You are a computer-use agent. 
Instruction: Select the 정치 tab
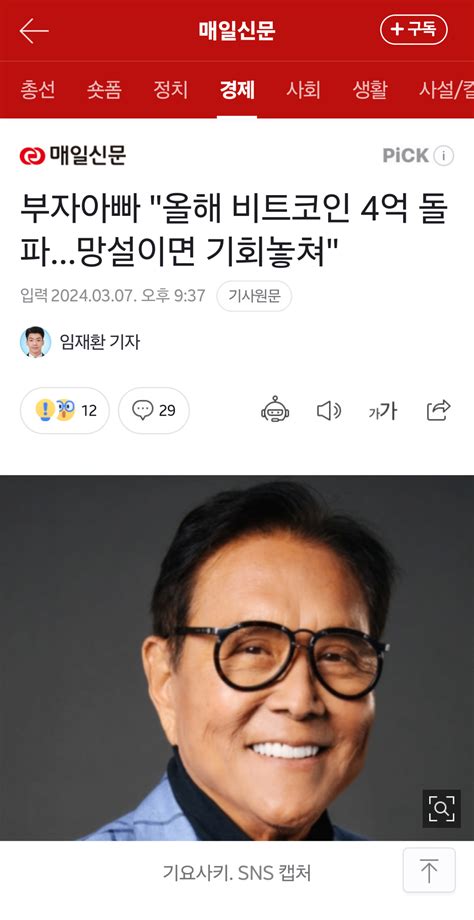pos(171,90)
